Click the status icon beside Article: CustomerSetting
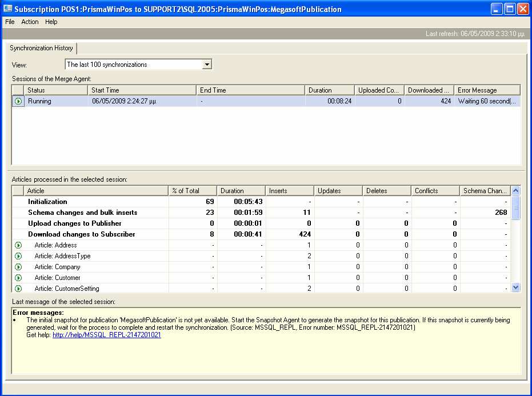 (18, 289)
